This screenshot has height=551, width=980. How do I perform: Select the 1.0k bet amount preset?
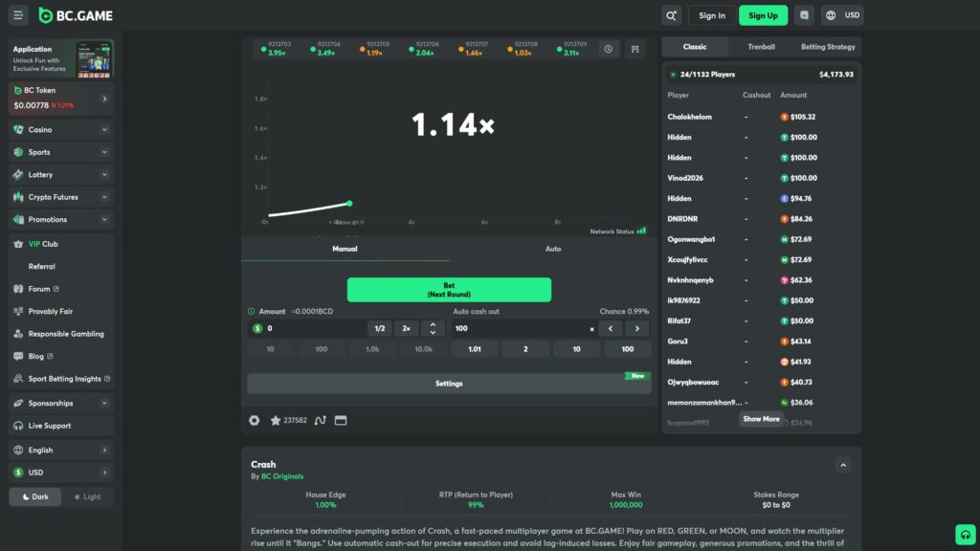click(372, 349)
